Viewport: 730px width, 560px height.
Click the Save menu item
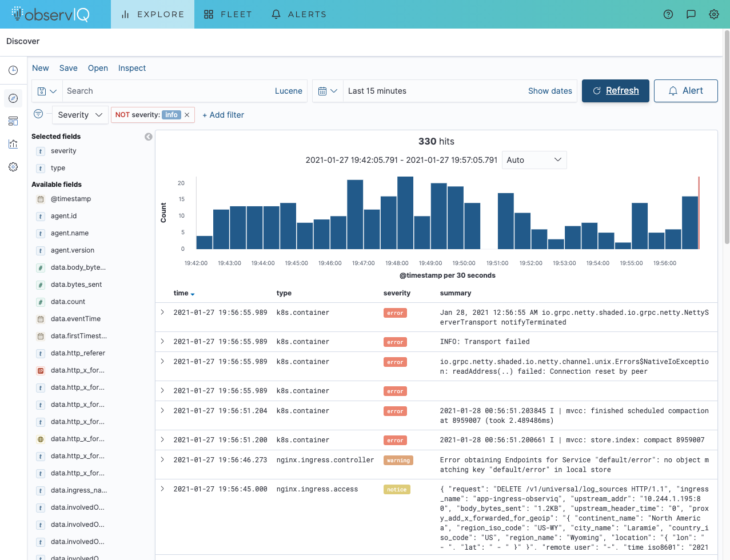click(69, 68)
